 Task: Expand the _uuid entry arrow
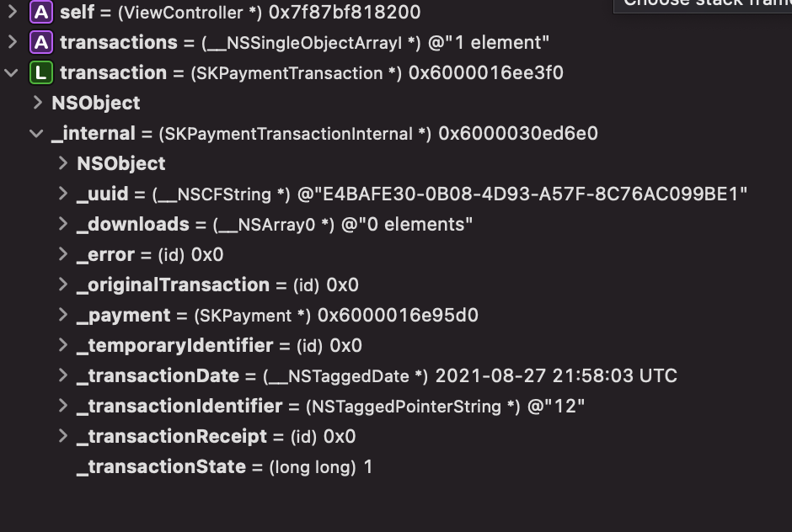[x=63, y=194]
